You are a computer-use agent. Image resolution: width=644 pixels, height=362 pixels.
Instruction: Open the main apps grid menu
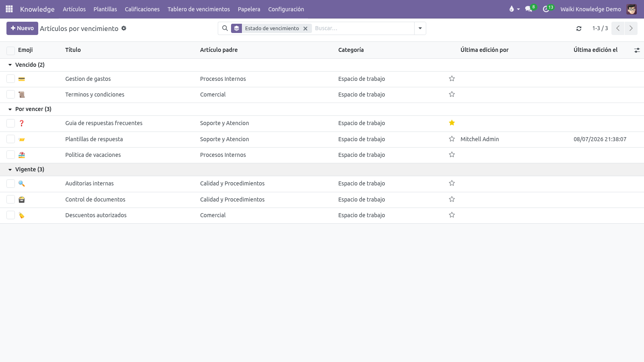point(9,9)
